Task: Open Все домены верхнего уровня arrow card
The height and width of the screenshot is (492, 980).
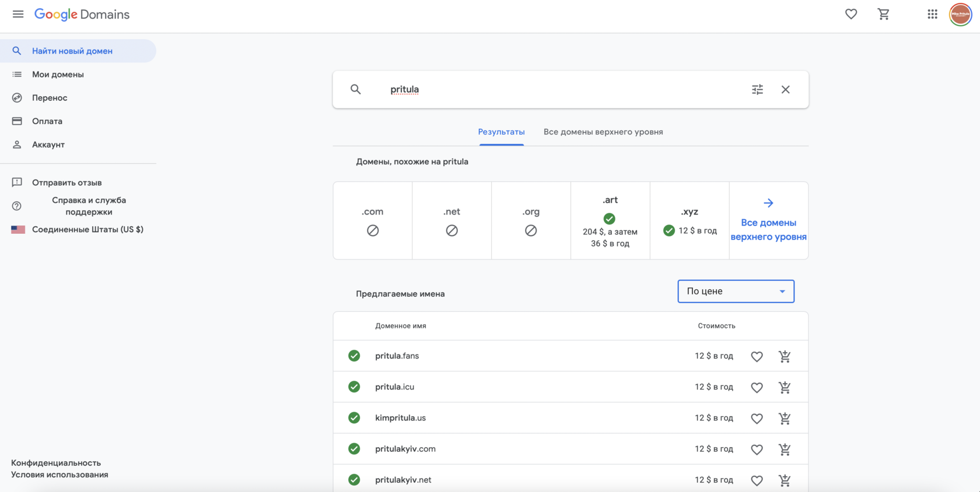Action: coord(769,220)
